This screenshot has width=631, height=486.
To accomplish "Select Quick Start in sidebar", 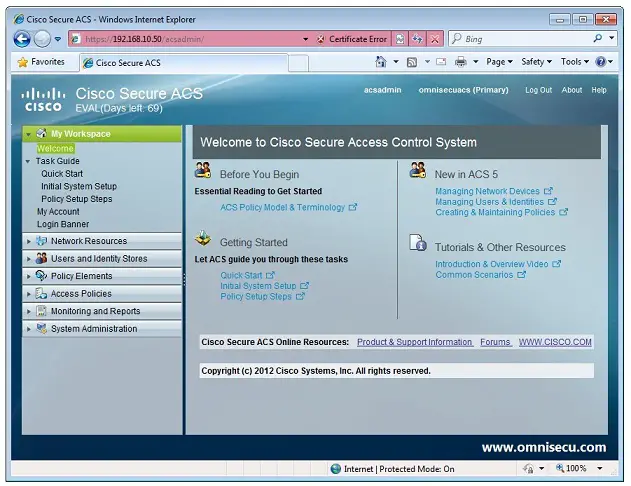I will (x=62, y=174).
